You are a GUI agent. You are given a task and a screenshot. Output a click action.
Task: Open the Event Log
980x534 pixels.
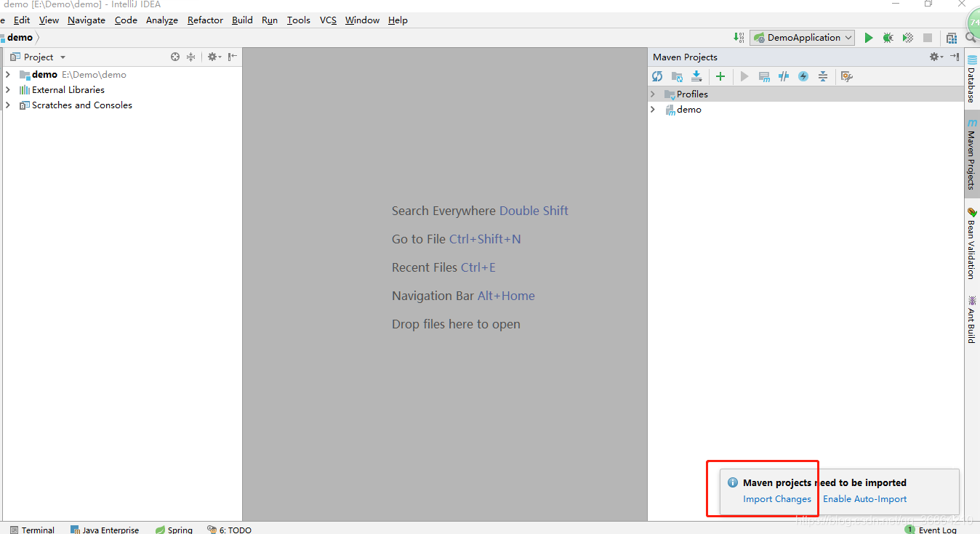click(x=931, y=530)
